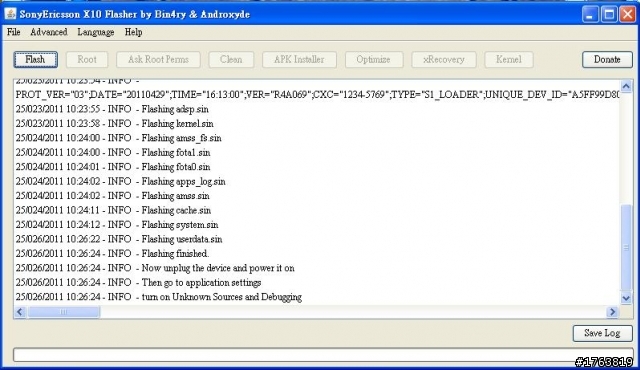This screenshot has width=640, height=370.
Task: Click the horizontal scroll left arrow
Action: pos(20,312)
